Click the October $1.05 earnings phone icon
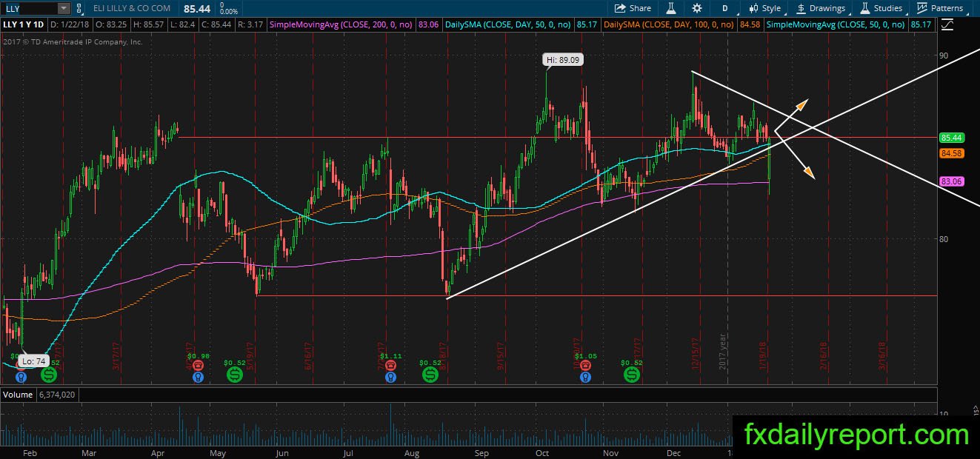Image resolution: width=980 pixels, height=459 pixels. tap(586, 366)
